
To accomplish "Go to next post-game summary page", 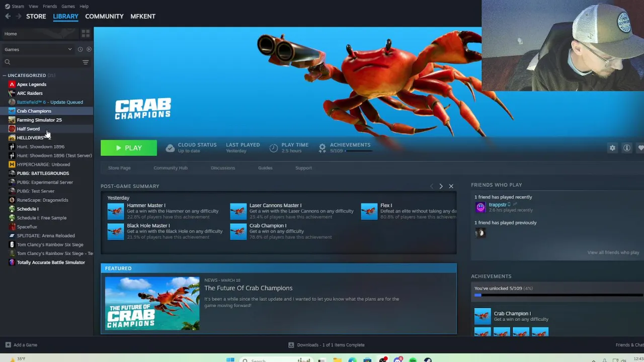I will pyautogui.click(x=441, y=186).
